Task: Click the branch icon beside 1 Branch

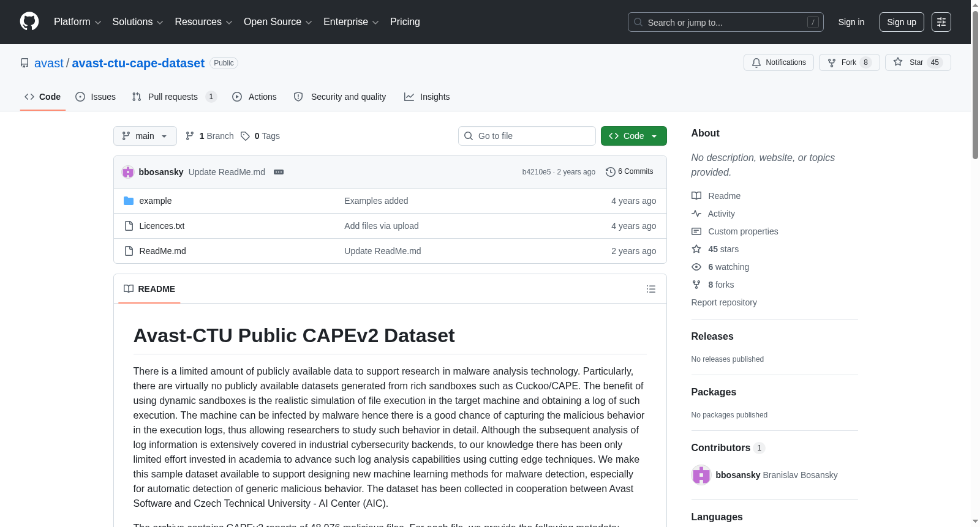Action: click(190, 136)
